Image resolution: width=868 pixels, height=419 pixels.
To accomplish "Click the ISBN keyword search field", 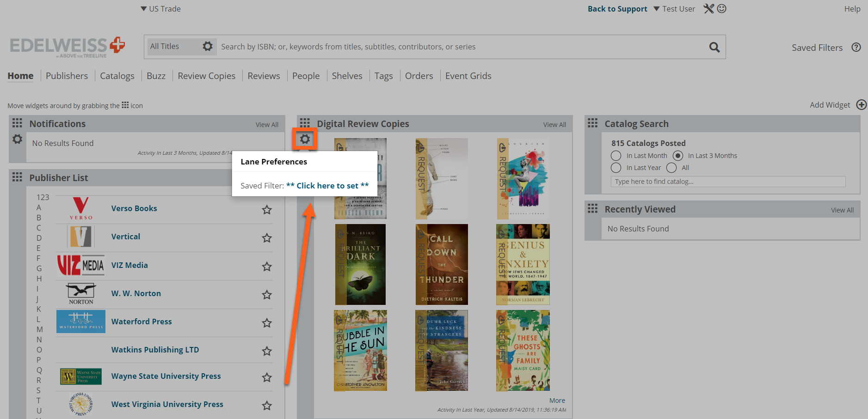I will point(462,47).
